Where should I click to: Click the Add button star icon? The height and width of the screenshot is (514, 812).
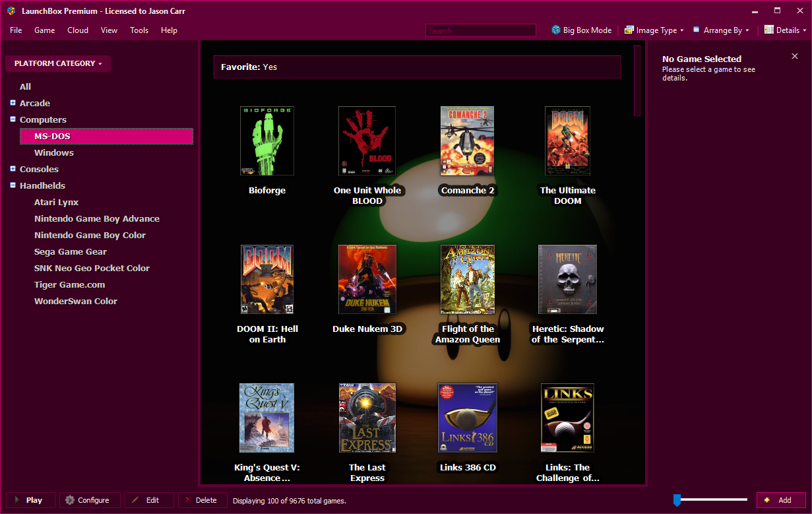767,500
